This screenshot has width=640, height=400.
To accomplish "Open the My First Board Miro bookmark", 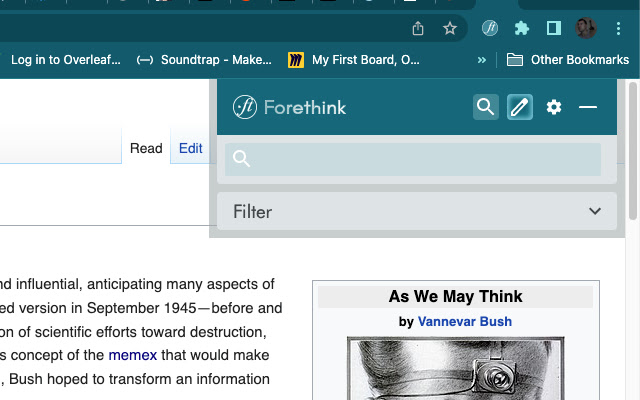I will coord(353,60).
